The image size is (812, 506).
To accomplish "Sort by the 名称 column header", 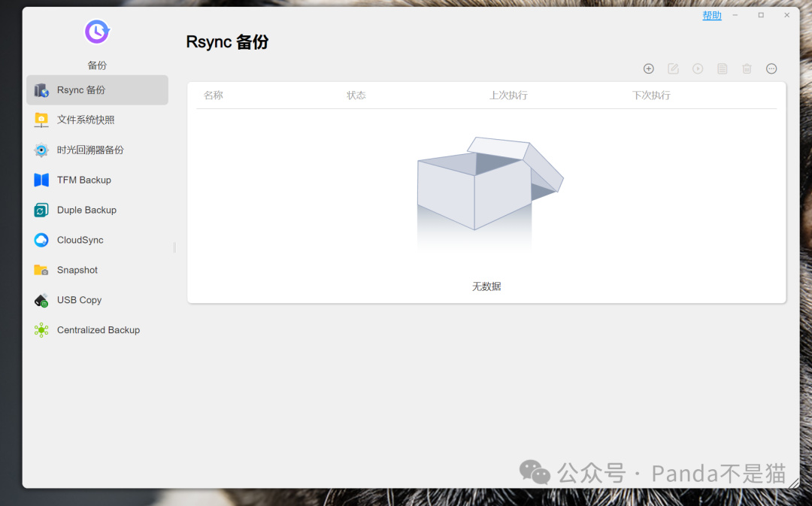I will pyautogui.click(x=214, y=95).
